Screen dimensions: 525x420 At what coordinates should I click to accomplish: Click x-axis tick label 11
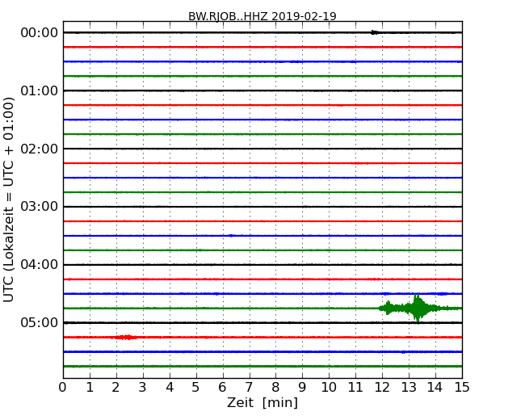[x=355, y=388]
